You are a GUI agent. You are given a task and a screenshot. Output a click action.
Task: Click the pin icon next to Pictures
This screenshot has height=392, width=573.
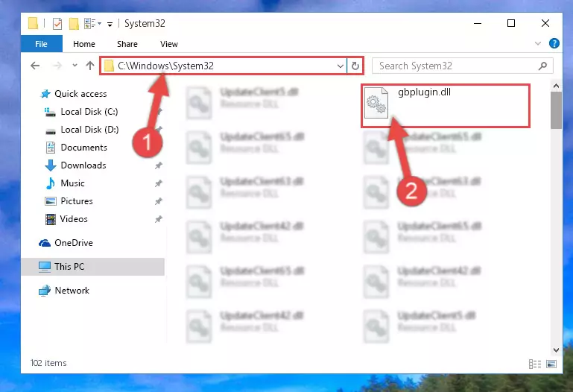coord(158,201)
